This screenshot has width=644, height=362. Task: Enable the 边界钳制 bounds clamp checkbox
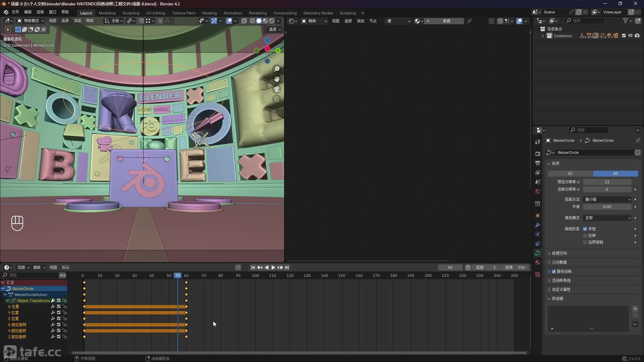585,242
